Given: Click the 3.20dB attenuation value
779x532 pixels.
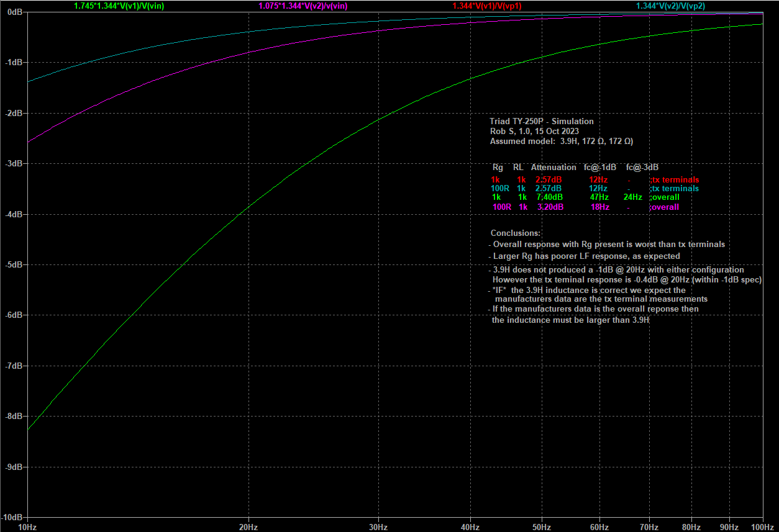Looking at the screenshot, I should [x=550, y=207].
